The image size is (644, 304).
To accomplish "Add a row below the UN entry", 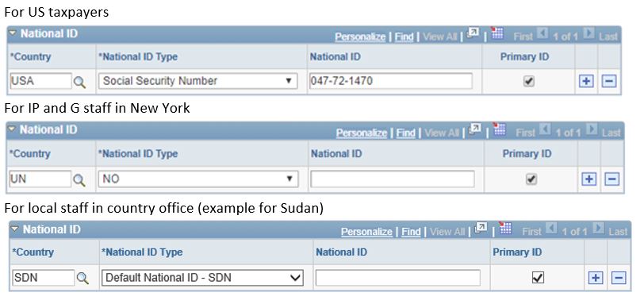I will pos(589,179).
